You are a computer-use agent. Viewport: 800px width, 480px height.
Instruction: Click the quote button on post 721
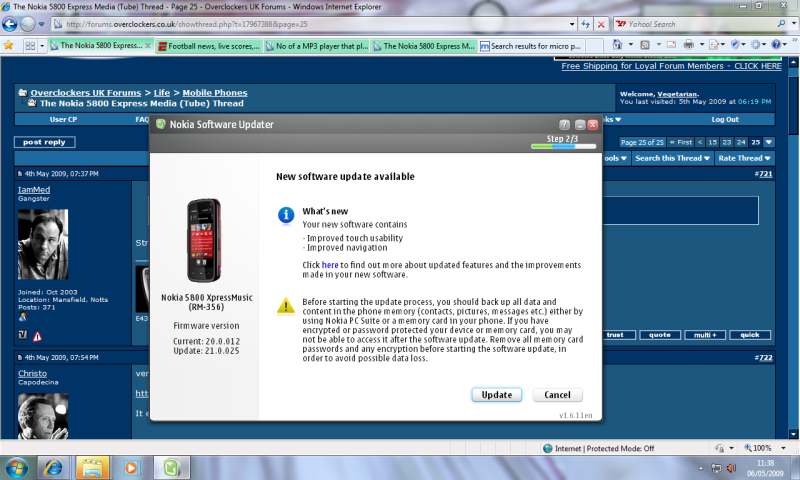pos(660,335)
